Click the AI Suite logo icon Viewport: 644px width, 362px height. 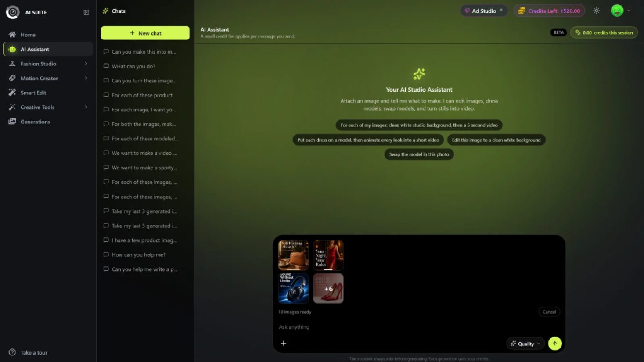click(12, 12)
